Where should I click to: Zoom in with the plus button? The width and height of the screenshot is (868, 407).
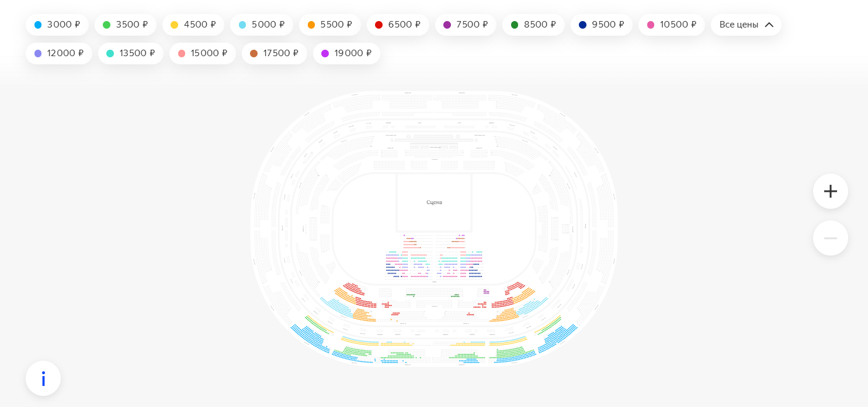tap(830, 191)
